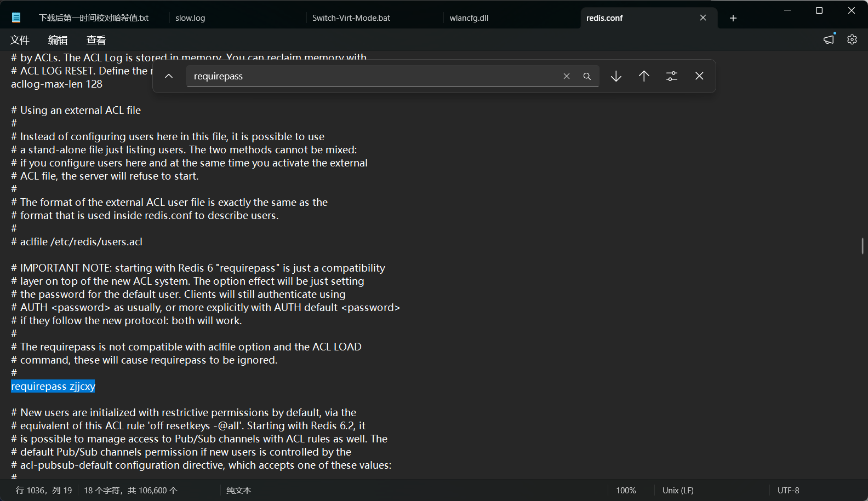
Task: Clear the requirepass search text
Action: [567, 76]
